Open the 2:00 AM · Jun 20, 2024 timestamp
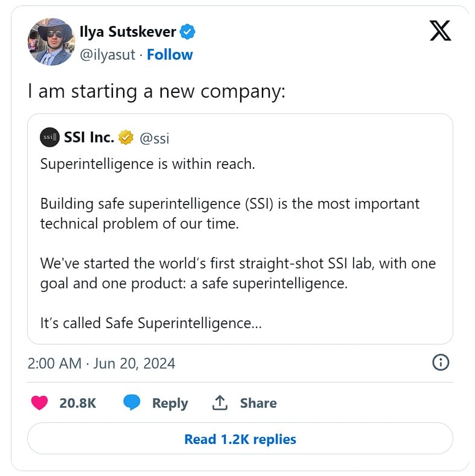Viewport: 475px width, 476px height. tap(101, 363)
